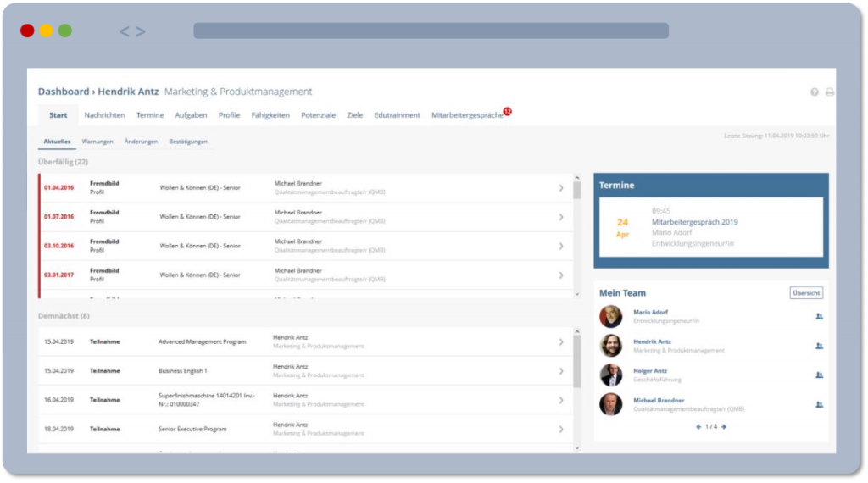Click the browser code brackets icon
The width and height of the screenshot is (868, 483).
(131, 31)
